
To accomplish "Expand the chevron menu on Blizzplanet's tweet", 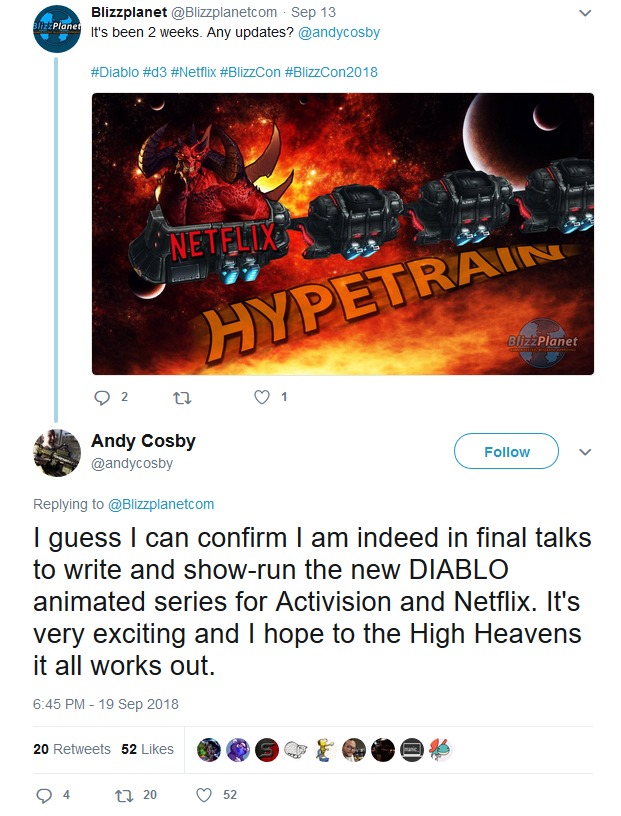I will pos(585,13).
